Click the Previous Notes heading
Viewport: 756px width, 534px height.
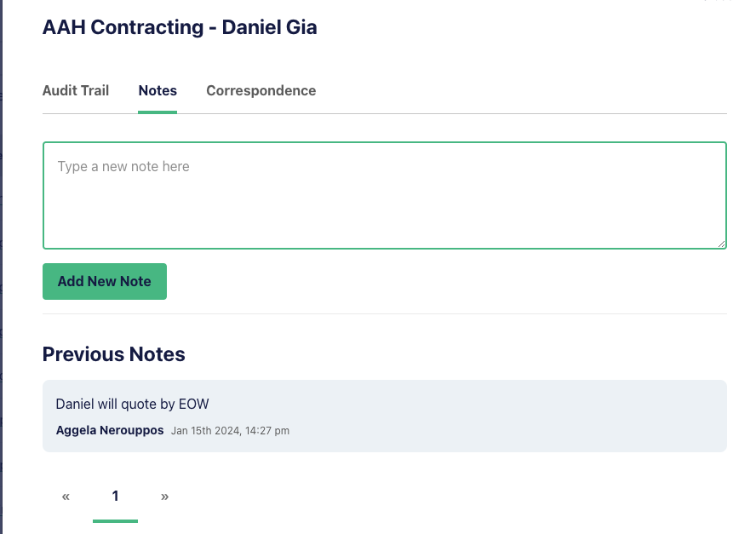114,354
